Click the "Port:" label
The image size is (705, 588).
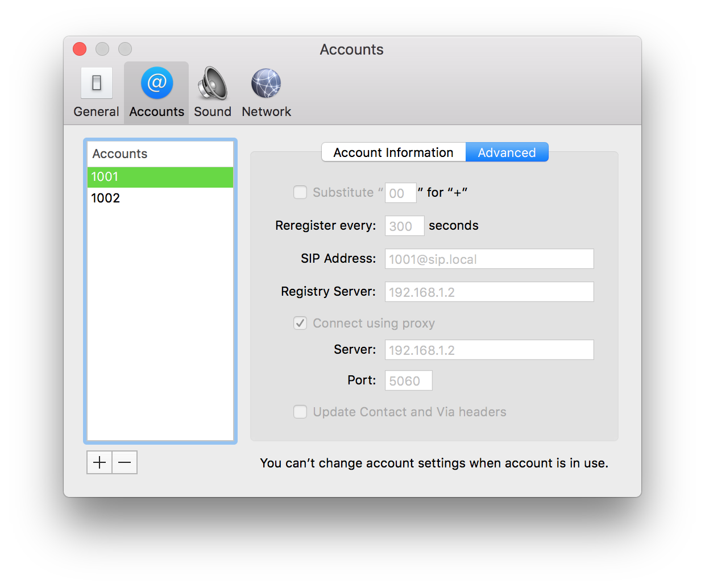[x=362, y=380]
